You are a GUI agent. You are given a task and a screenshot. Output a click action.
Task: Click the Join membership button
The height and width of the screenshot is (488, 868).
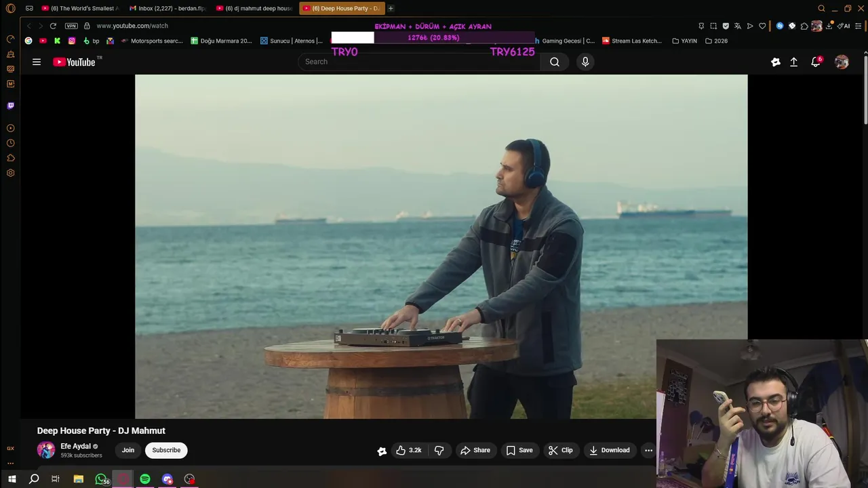(128, 450)
